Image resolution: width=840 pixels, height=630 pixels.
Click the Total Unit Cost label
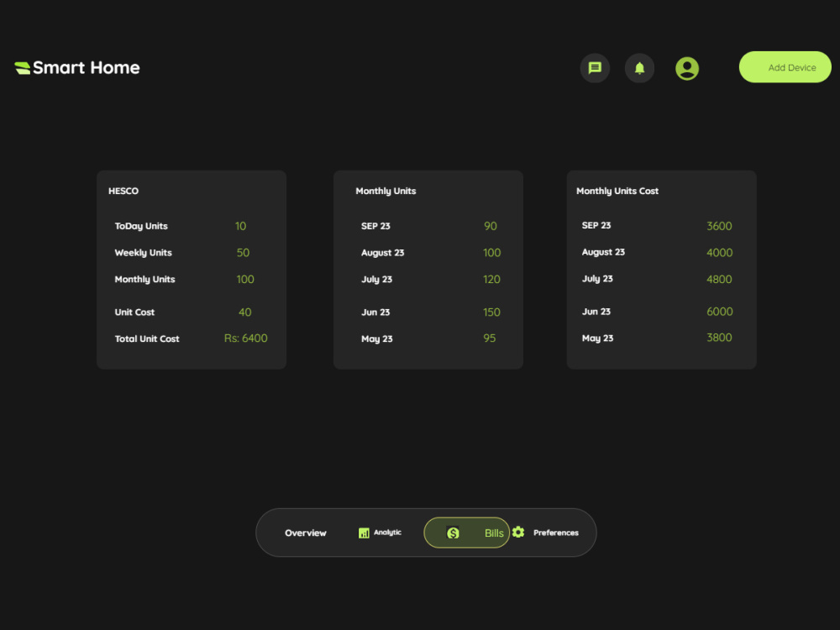coord(147,339)
